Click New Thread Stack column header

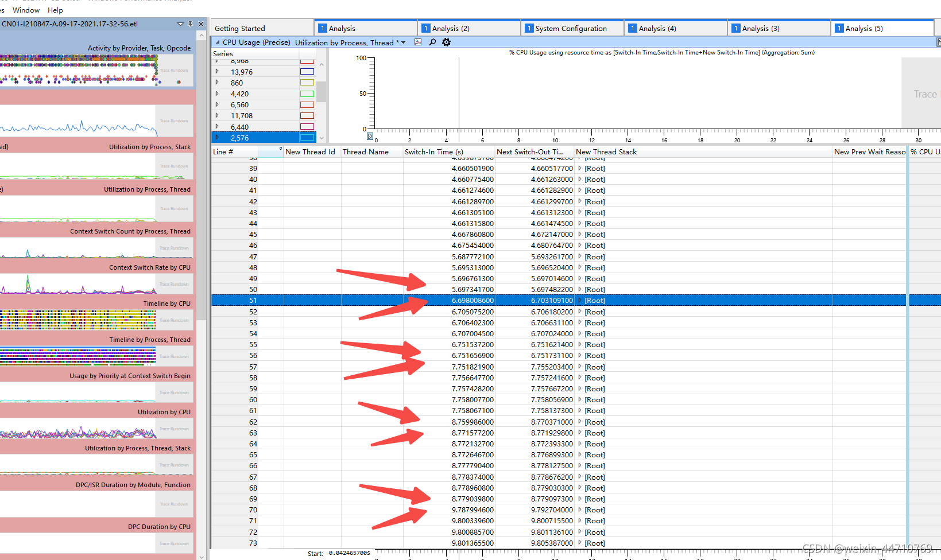(703, 151)
